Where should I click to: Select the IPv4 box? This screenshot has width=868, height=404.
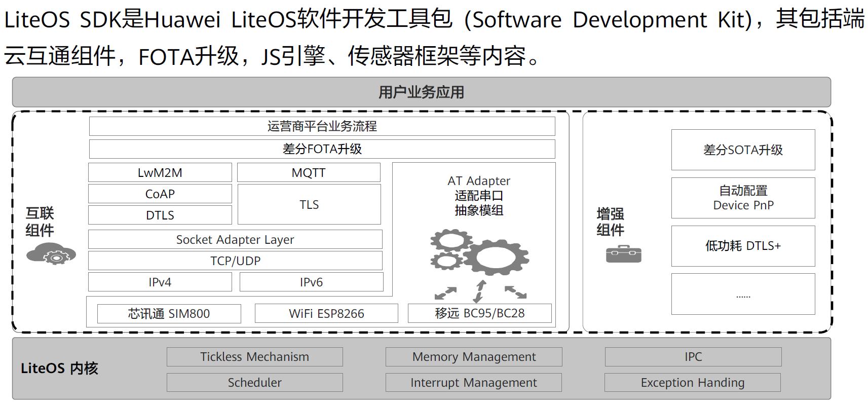coord(160,282)
